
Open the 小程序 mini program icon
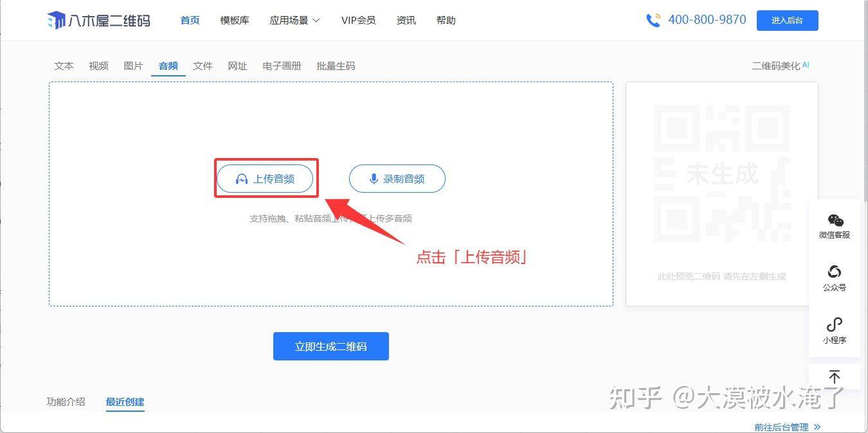pyautogui.click(x=835, y=324)
